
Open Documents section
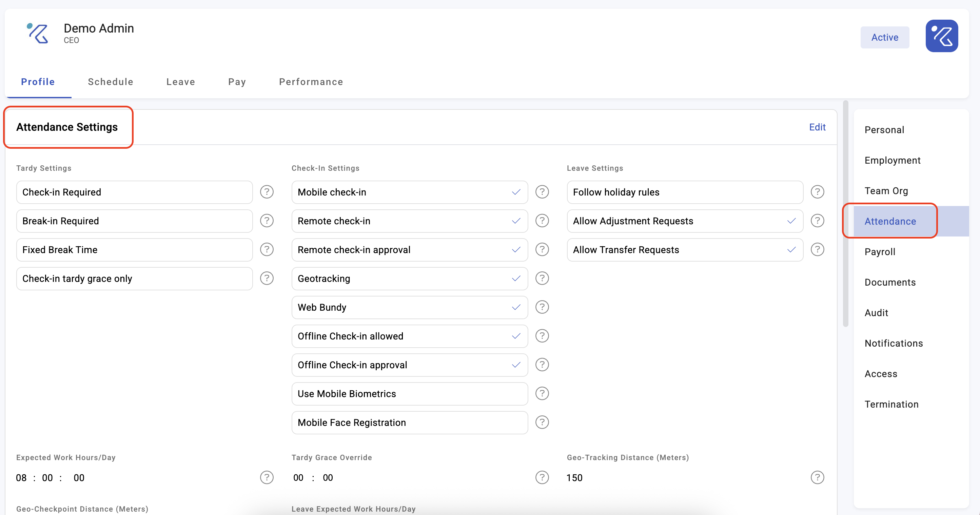coord(890,282)
